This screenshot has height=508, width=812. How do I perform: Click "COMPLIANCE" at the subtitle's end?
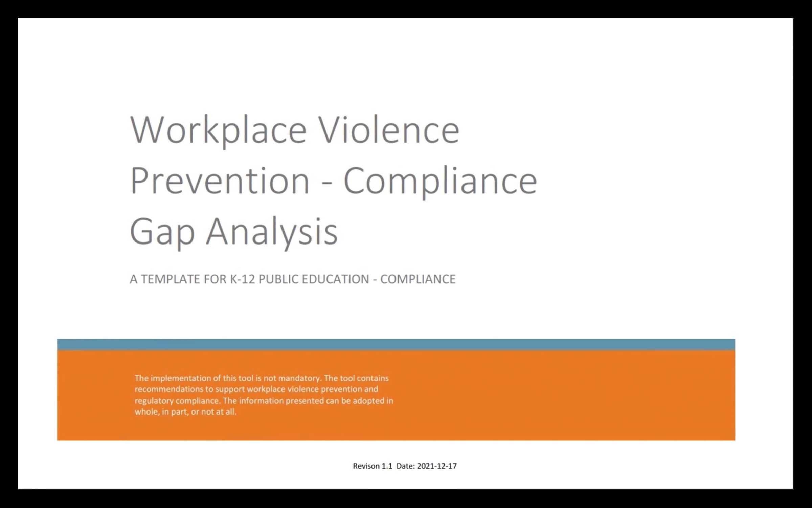click(x=418, y=279)
